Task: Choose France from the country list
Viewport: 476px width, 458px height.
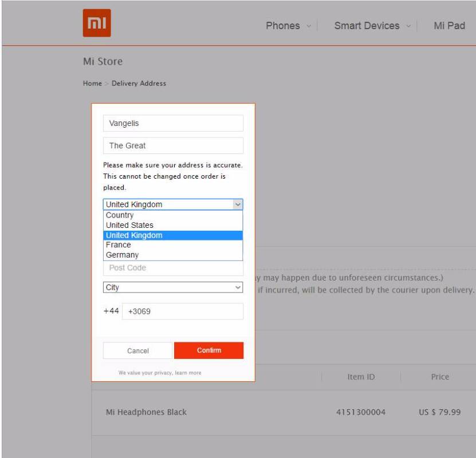Action: click(x=173, y=245)
